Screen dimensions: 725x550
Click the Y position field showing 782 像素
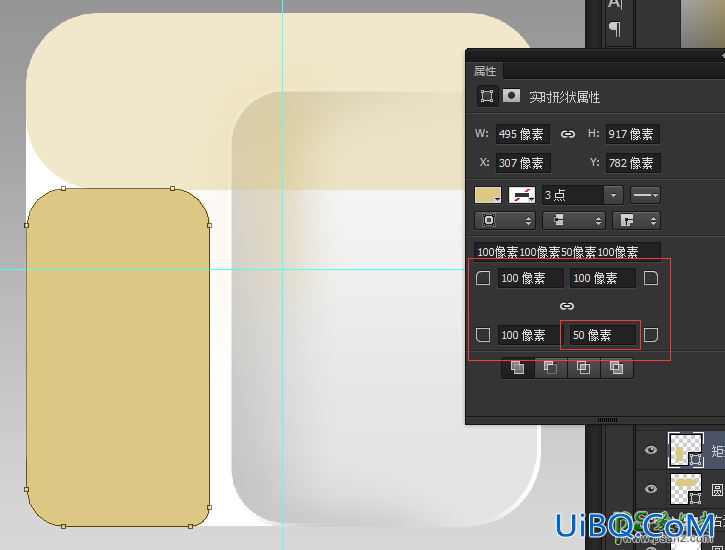point(633,163)
